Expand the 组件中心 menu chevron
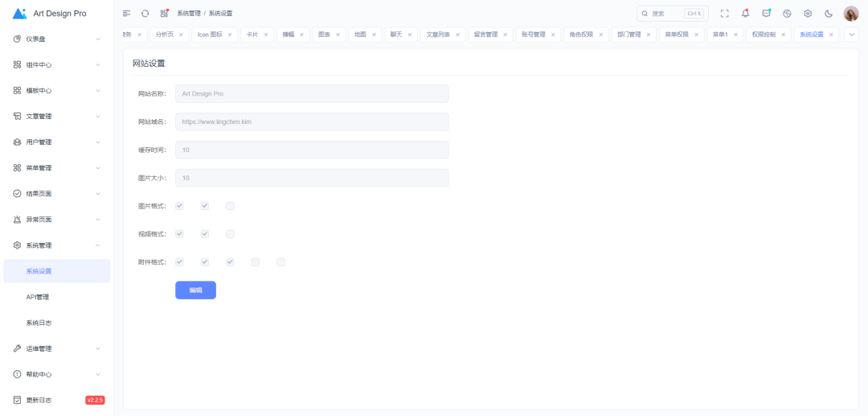 98,65
